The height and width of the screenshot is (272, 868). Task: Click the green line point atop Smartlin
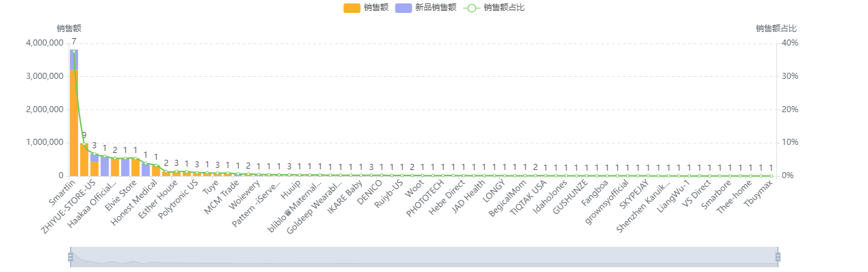tap(73, 52)
